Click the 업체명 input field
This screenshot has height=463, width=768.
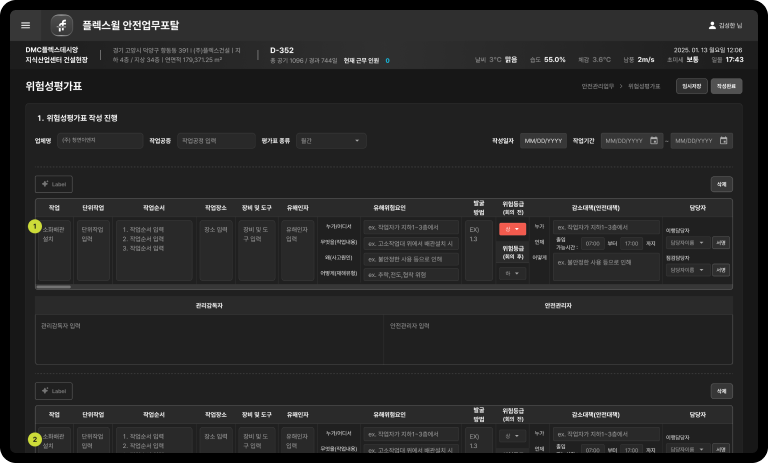[100, 141]
